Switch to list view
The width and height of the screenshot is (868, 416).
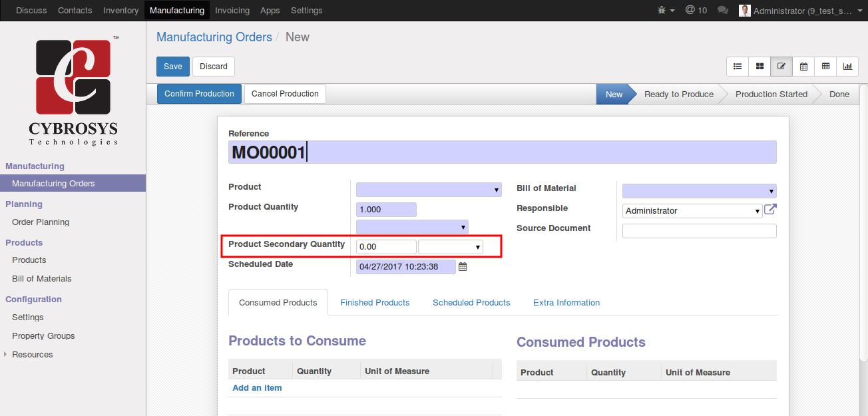pos(738,67)
